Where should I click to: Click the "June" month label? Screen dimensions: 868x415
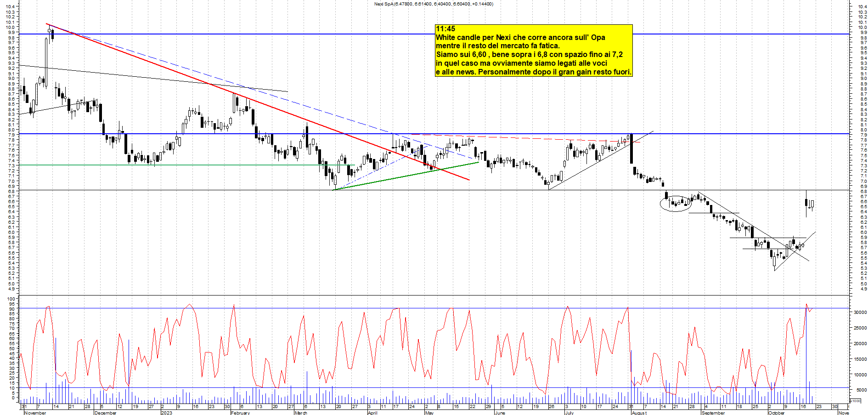point(500,413)
